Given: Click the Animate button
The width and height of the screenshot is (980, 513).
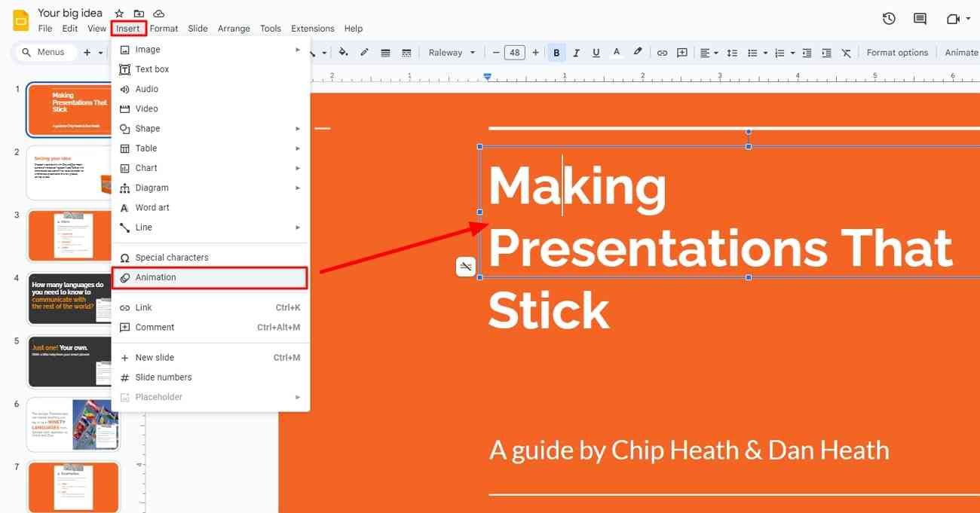Looking at the screenshot, I should click(962, 52).
